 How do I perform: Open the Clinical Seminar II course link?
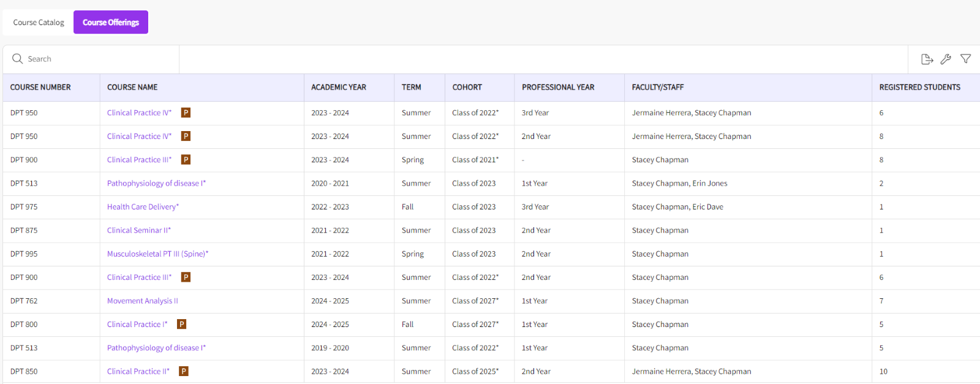pyautogui.click(x=138, y=230)
